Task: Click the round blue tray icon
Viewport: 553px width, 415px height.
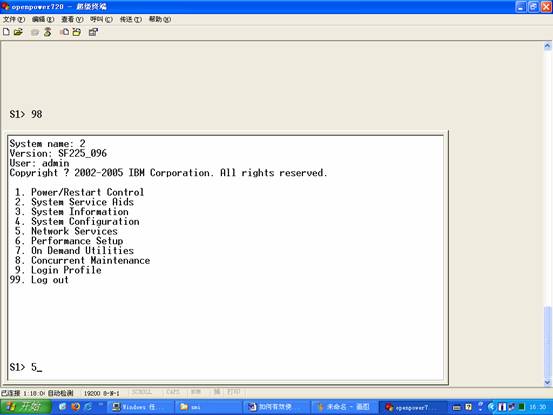Action: [492, 407]
